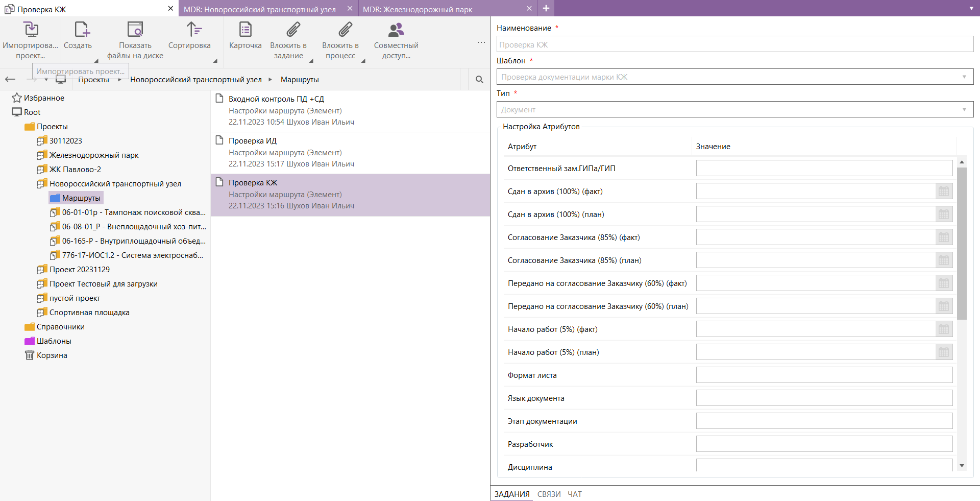Open calendar for Согласование Заказчика (85%) (план)

(x=944, y=260)
